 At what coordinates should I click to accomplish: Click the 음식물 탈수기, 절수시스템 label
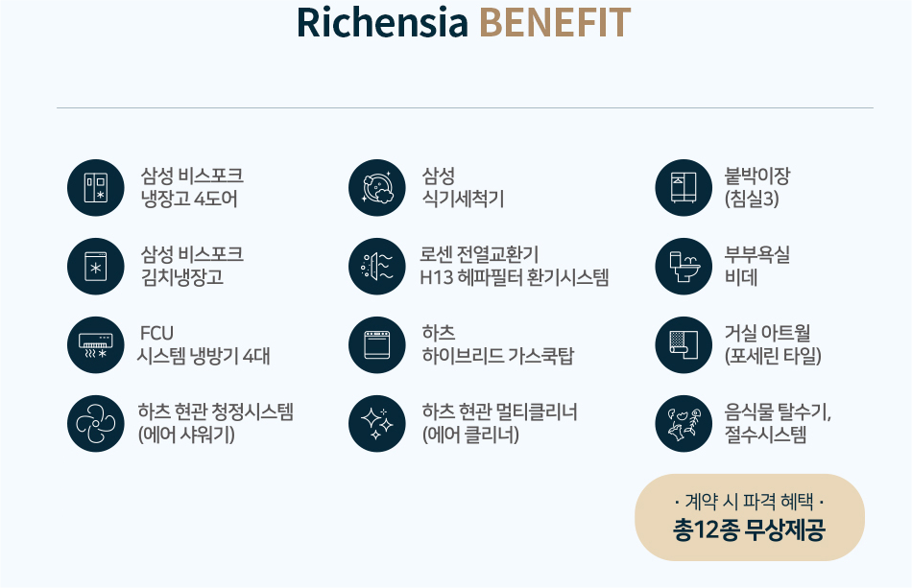click(x=777, y=424)
